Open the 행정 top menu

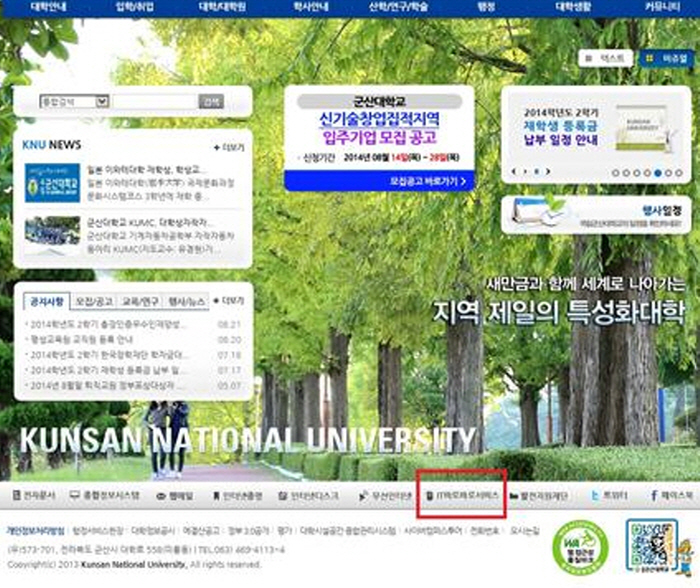(486, 7)
